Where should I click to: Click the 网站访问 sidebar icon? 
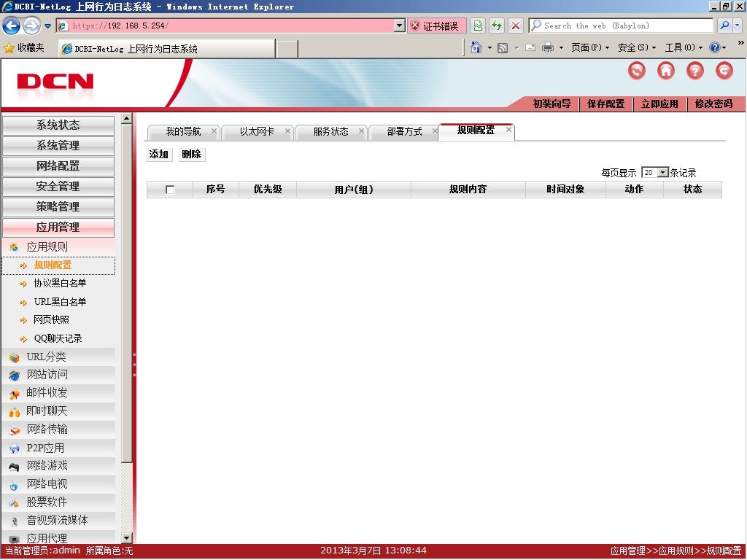(14, 376)
